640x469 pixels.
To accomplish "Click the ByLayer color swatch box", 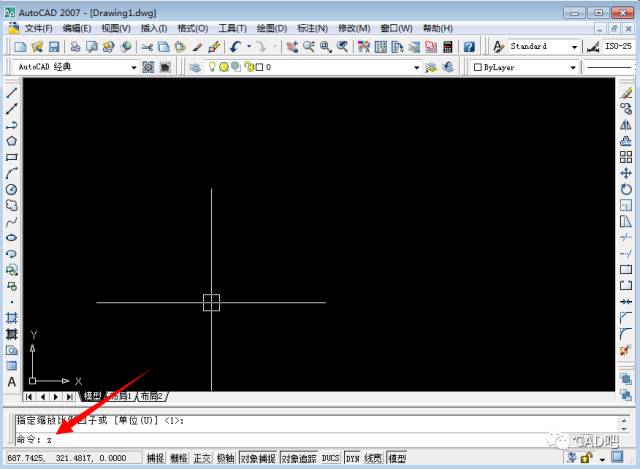I will [477, 67].
